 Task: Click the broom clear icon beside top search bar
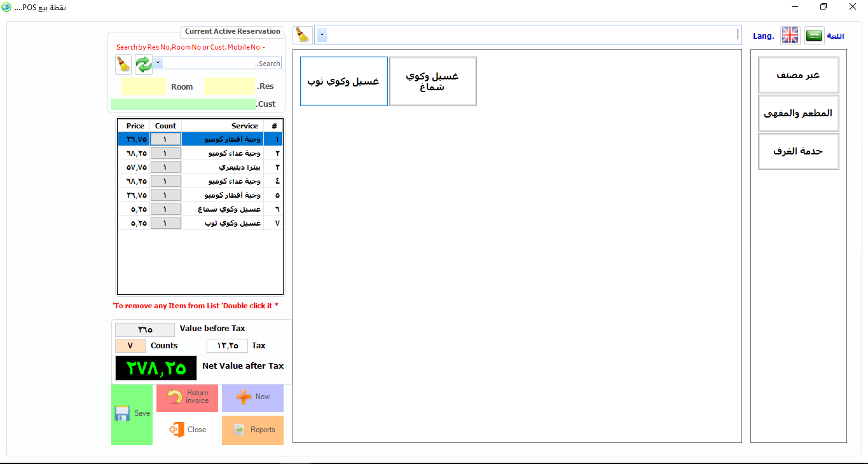(302, 35)
